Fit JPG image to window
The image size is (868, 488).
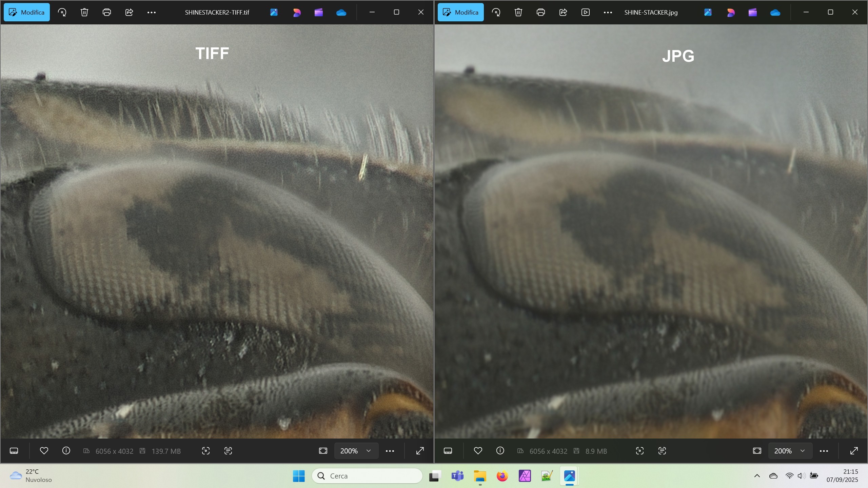pyautogui.click(x=757, y=451)
